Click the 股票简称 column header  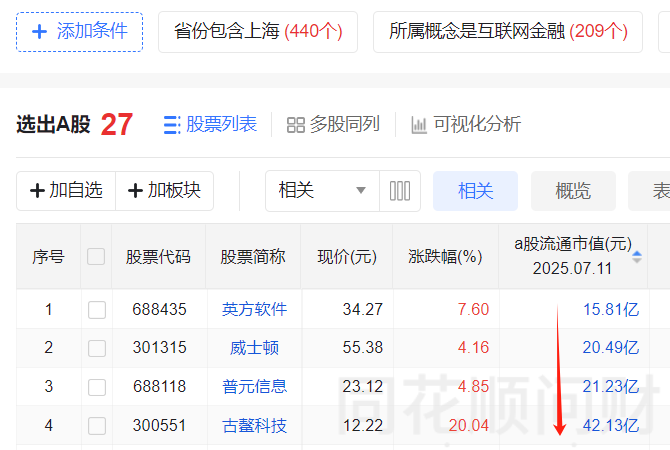pyautogui.click(x=253, y=257)
